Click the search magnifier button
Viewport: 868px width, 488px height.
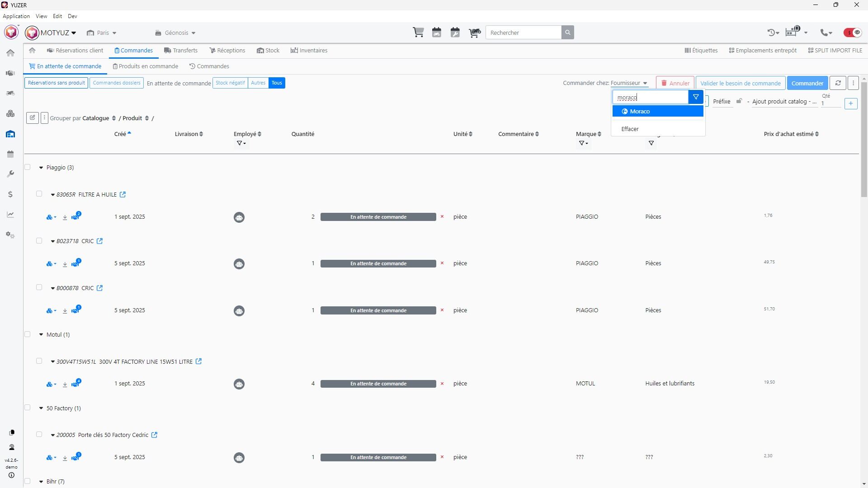click(568, 33)
